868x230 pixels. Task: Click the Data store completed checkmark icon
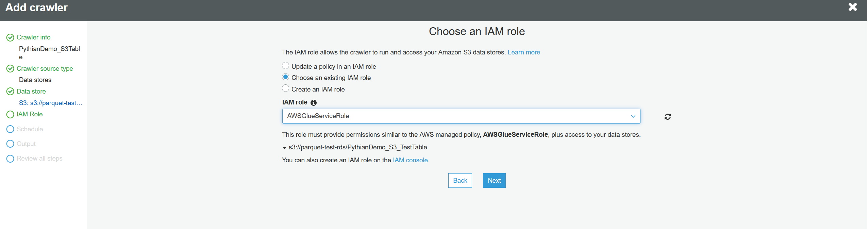[10, 92]
